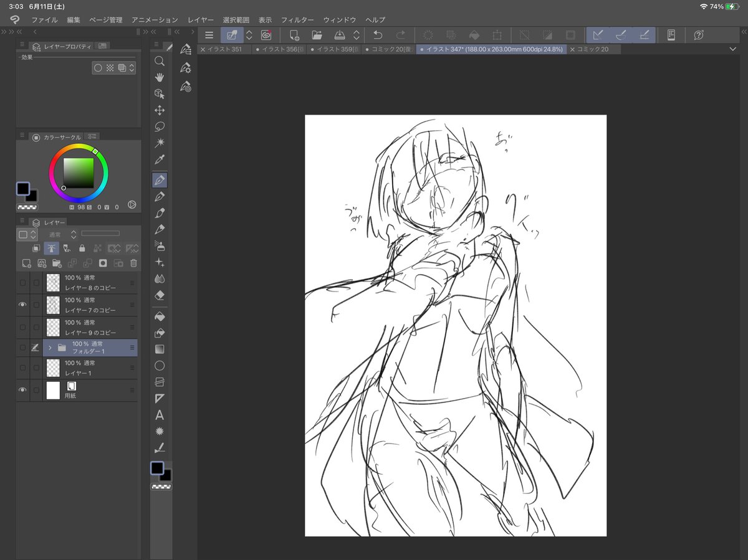Open Clip Studio spiral icon
Viewport: 748px width, 560px height.
(x=266, y=35)
